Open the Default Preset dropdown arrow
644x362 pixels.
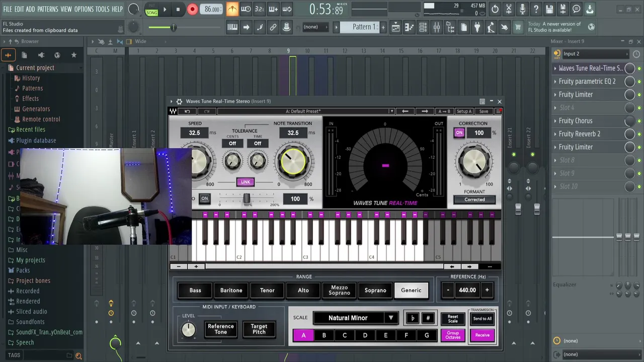point(391,111)
